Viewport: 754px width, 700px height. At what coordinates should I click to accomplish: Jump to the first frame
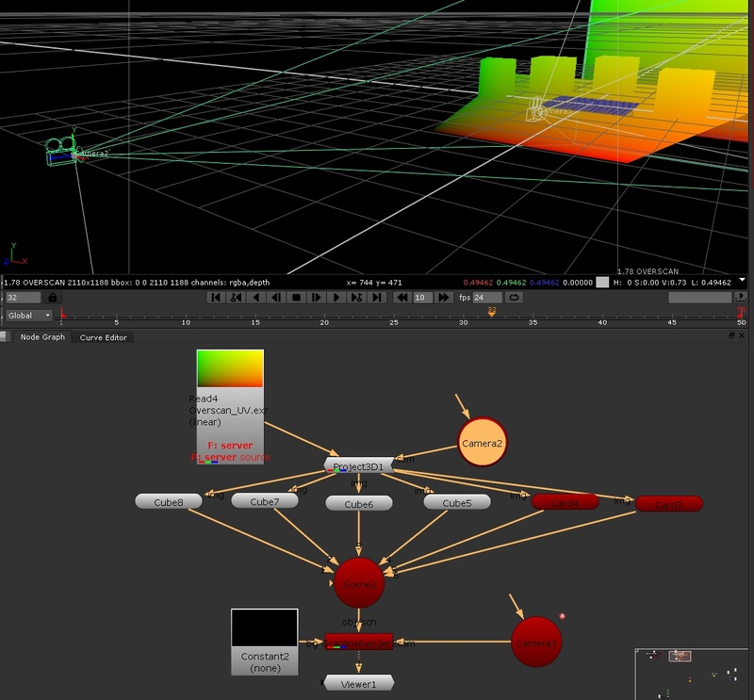point(216,298)
